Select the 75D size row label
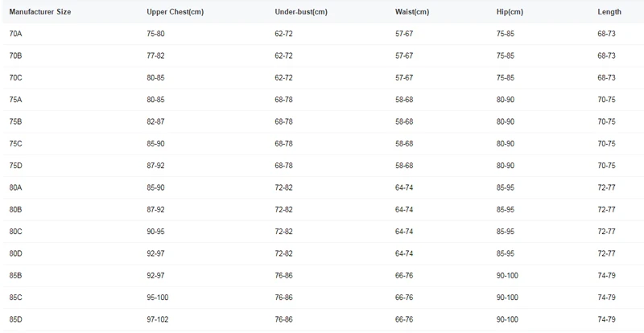 (15, 166)
